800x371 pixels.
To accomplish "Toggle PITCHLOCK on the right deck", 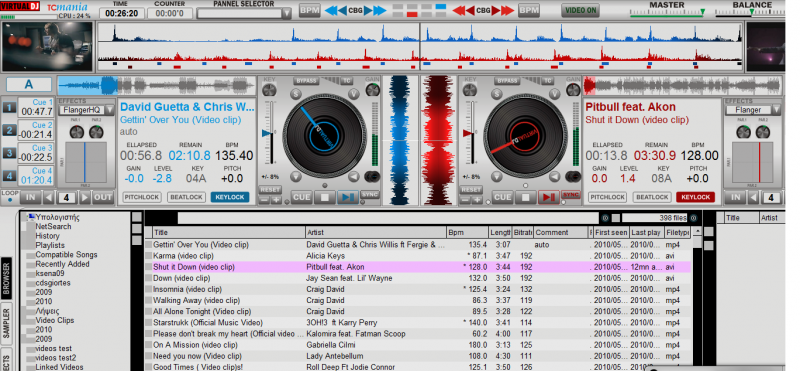I will pos(607,197).
